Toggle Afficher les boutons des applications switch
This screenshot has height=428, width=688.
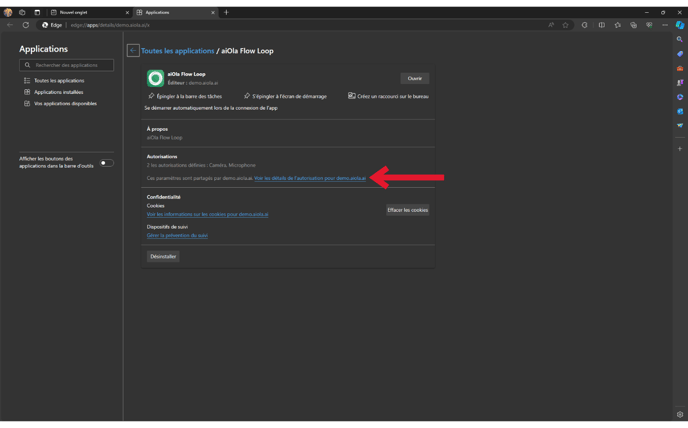pos(106,163)
